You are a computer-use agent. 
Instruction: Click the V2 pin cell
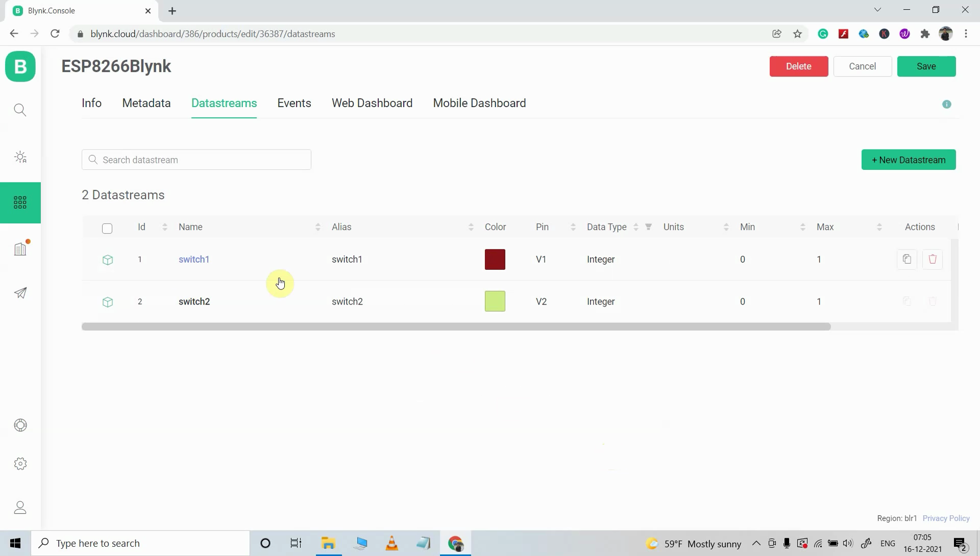tap(541, 301)
